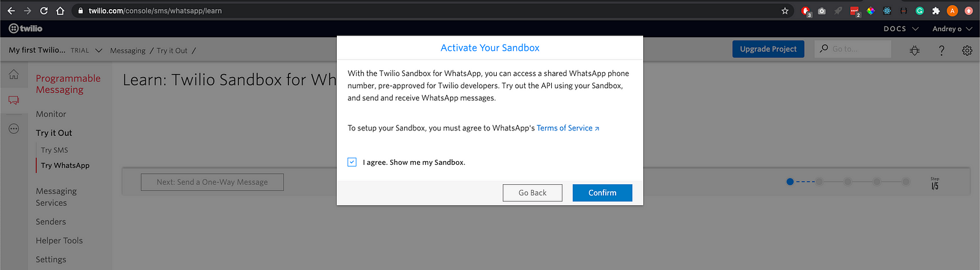Image resolution: width=980 pixels, height=270 pixels.
Task: Open the settings gear icon
Action: (967, 50)
